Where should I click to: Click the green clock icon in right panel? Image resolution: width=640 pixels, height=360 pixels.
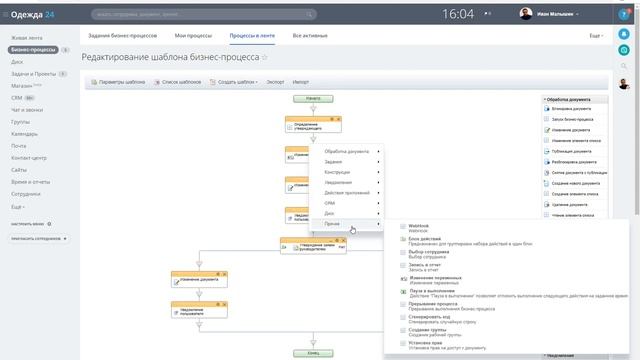click(624, 50)
